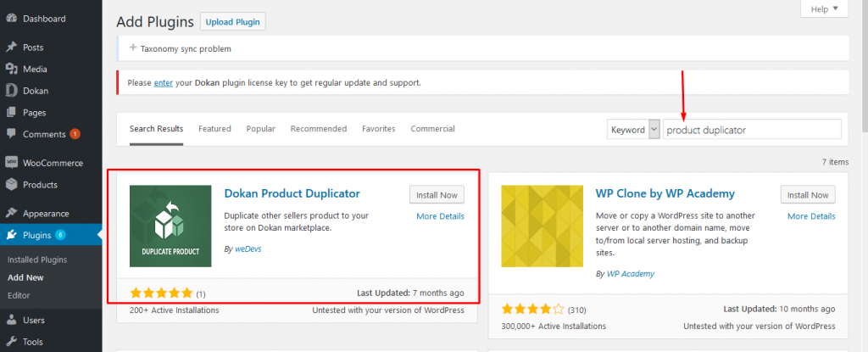Open the WP Clone by WP Academy title
The image size is (868, 352).
pos(665,193)
